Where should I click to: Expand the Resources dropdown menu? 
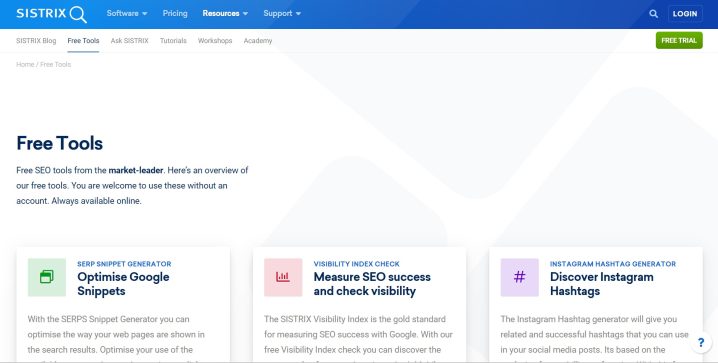click(225, 13)
